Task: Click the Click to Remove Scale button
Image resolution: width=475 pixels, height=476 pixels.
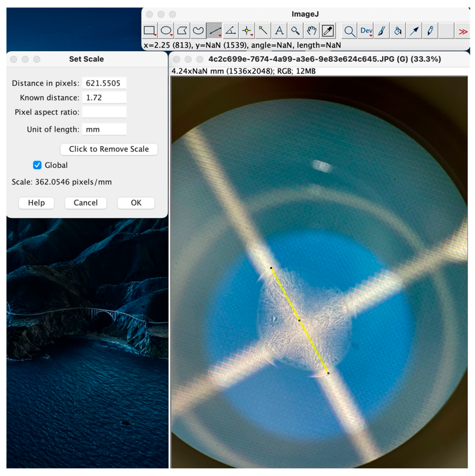Action: [x=109, y=149]
